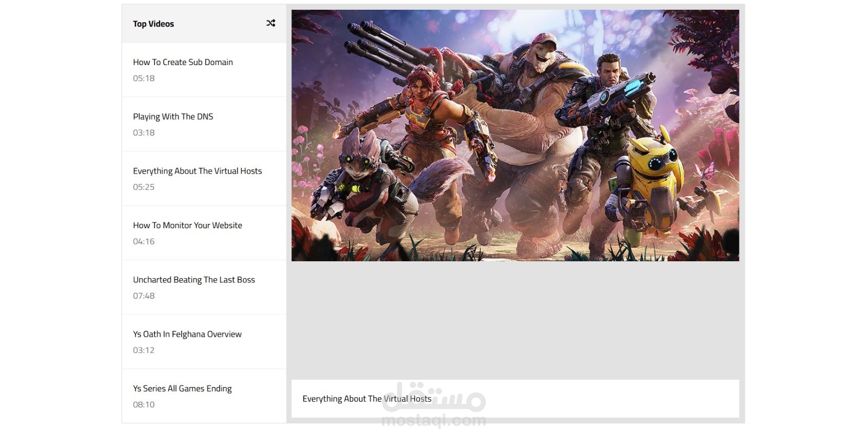Click the 04:16 duration text
Viewport: 868px width, 438px height.
[x=144, y=241]
